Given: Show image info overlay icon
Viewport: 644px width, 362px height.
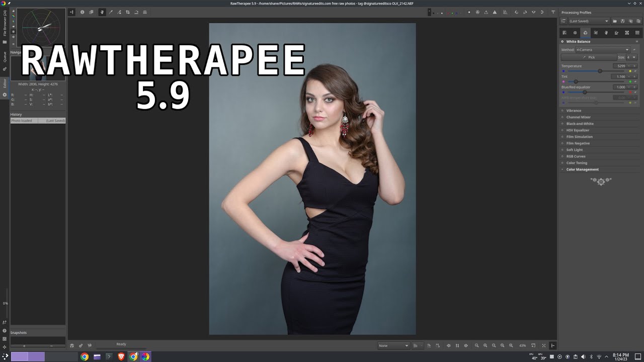Looking at the screenshot, I should [x=83, y=12].
